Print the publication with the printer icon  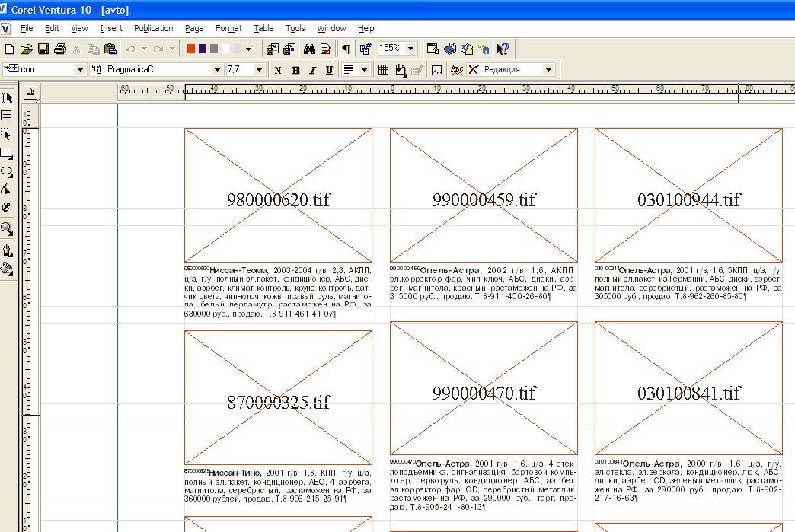(x=60, y=49)
